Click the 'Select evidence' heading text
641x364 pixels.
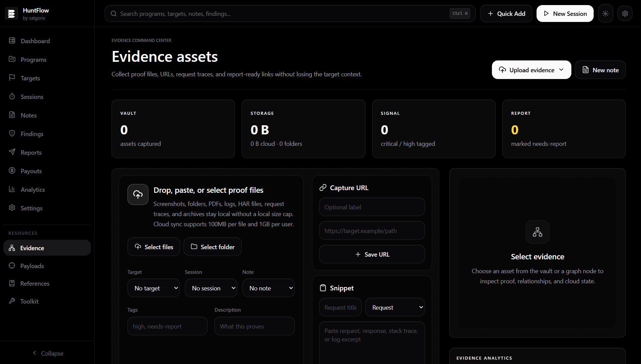[538, 257]
